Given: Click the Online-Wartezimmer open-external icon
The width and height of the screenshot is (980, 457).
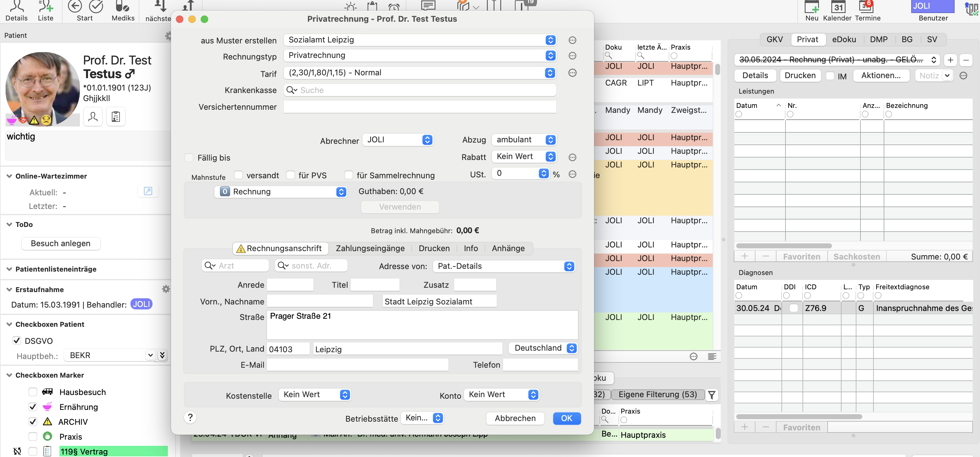Looking at the screenshot, I should point(148,191).
